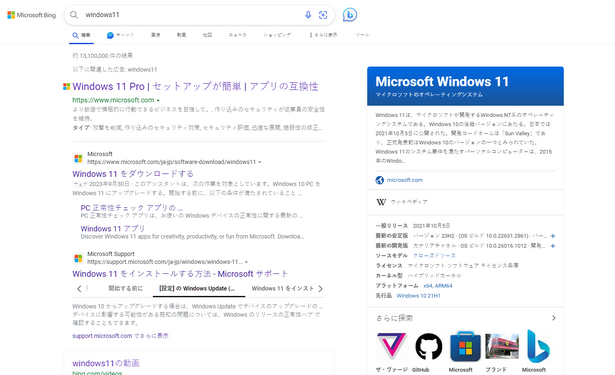Click the globe icon next to microsoft.com
Screen dimensions: 615x375
pos(380,180)
